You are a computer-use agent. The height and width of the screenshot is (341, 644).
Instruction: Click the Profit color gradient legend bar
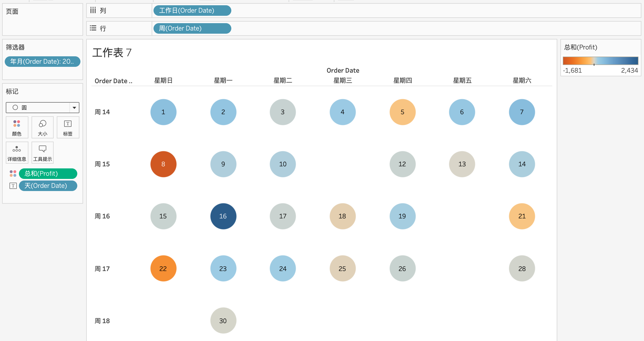click(x=600, y=61)
